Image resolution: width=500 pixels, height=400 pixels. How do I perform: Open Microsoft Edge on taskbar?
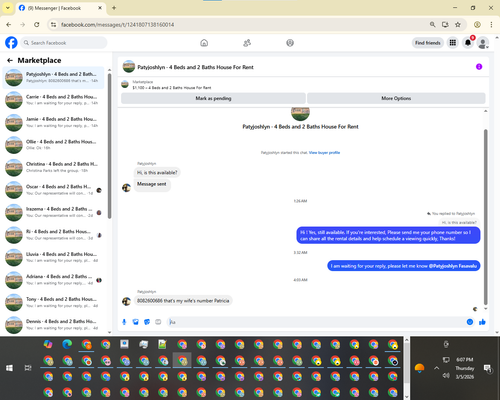67,344
